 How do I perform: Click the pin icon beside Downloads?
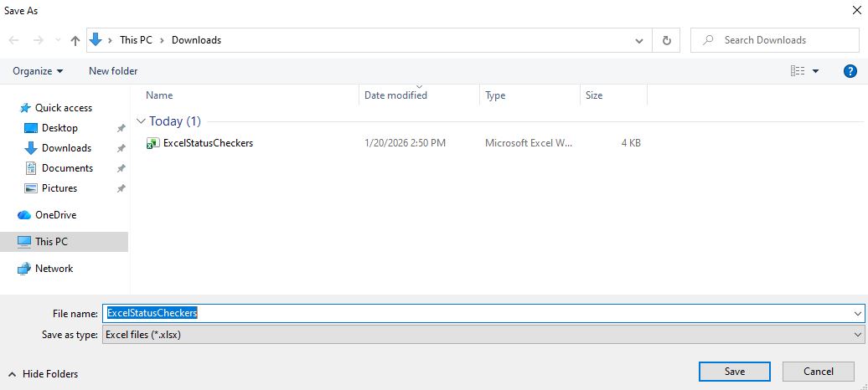click(x=121, y=148)
